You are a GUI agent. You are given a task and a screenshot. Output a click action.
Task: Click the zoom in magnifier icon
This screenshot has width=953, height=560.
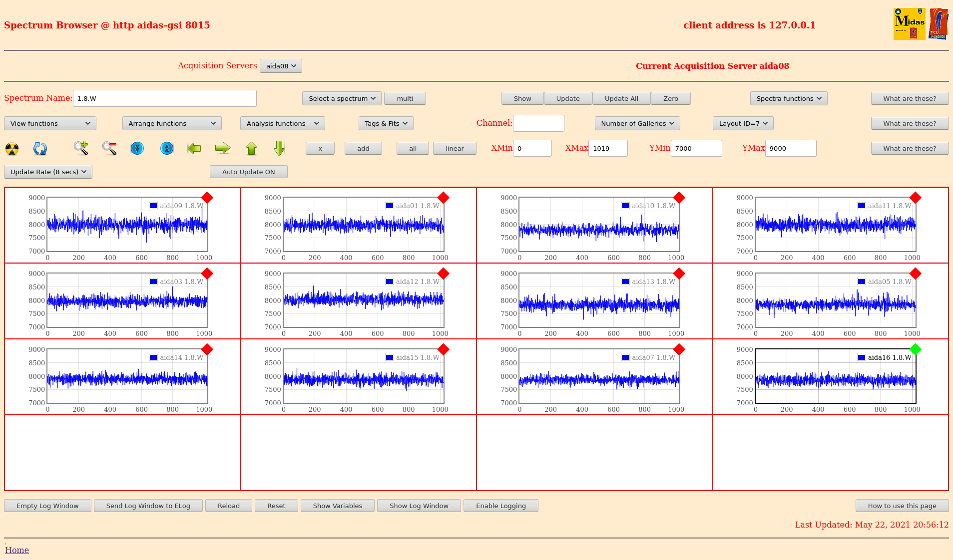81,148
